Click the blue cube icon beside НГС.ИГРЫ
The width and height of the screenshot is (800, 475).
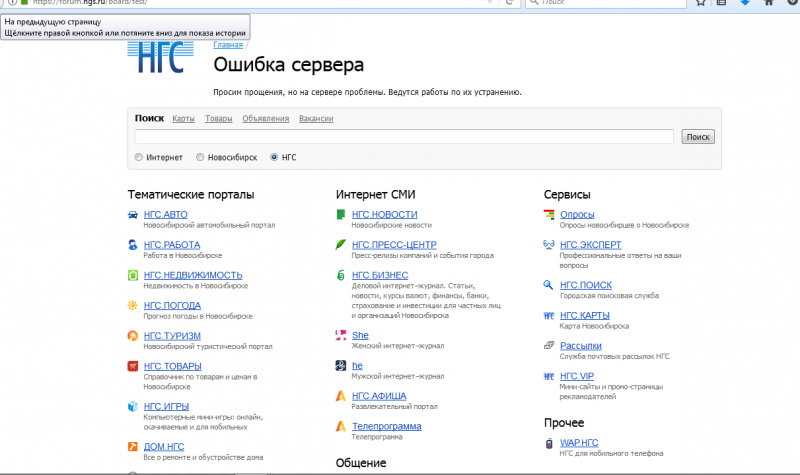coord(133,407)
